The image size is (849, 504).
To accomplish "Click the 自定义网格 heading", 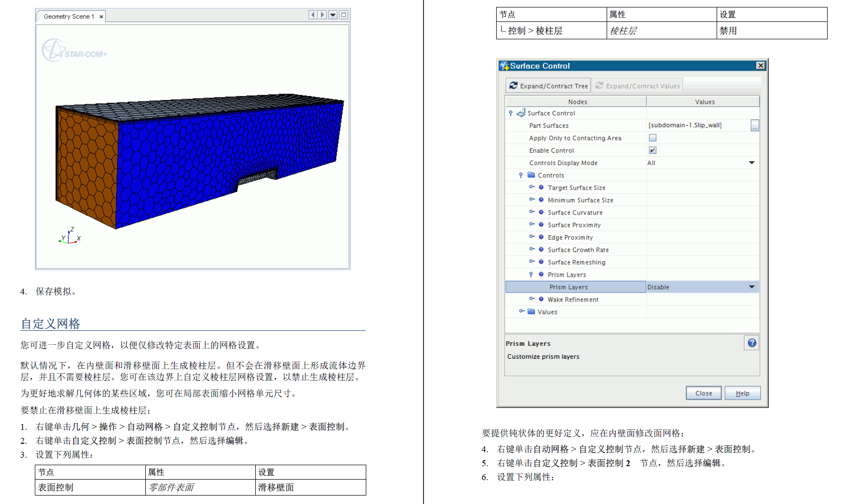I will pyautogui.click(x=50, y=324).
